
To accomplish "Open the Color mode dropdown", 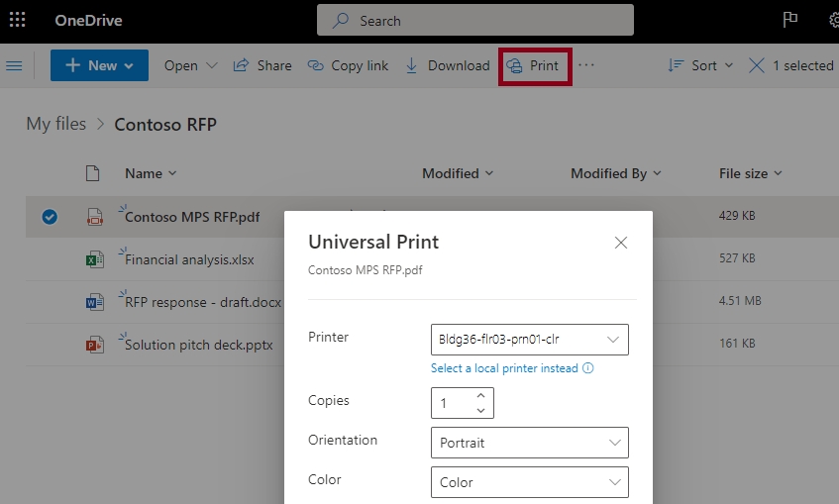I will pos(530,482).
